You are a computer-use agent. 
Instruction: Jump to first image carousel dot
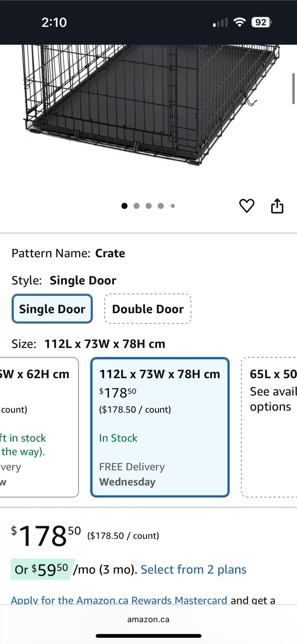(x=124, y=206)
